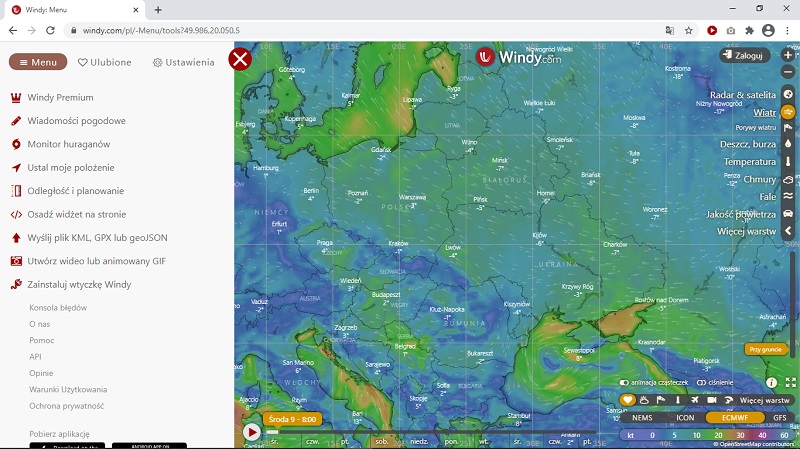Open Chrome three-dot menu
Viewport: 800px width, 449px height.
tap(787, 31)
